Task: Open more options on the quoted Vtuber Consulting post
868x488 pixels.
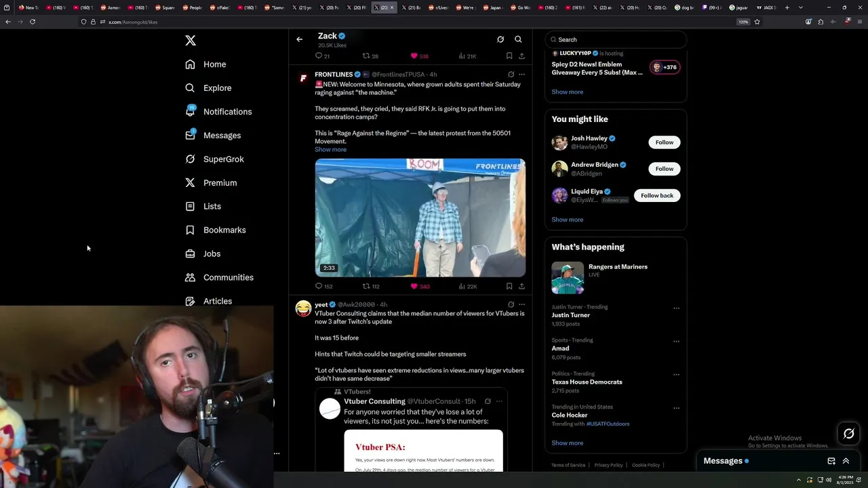Action: pos(499,401)
